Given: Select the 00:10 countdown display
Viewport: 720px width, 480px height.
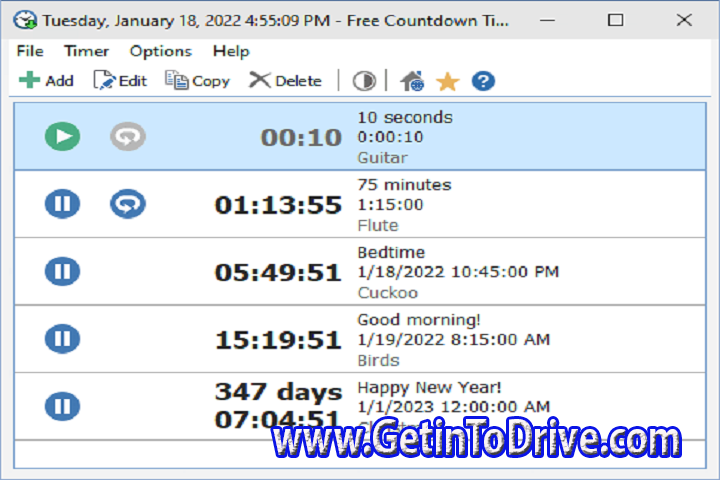Looking at the screenshot, I should click(x=301, y=138).
